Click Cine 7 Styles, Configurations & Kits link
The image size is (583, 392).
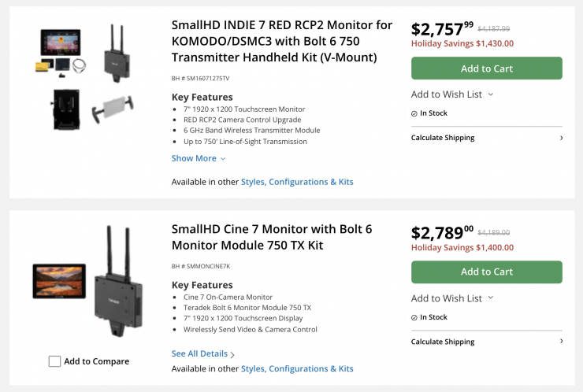point(297,368)
